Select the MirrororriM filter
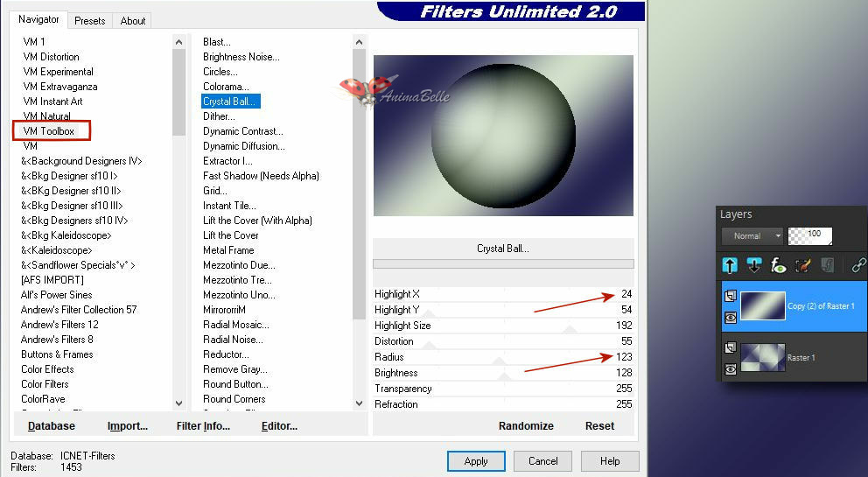868x477 pixels. pyautogui.click(x=224, y=310)
